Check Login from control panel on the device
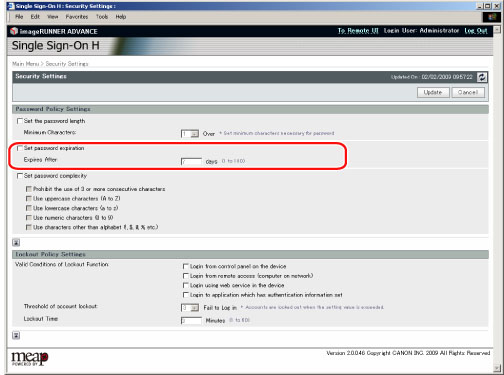This screenshot has width=504, height=375. tap(186, 266)
